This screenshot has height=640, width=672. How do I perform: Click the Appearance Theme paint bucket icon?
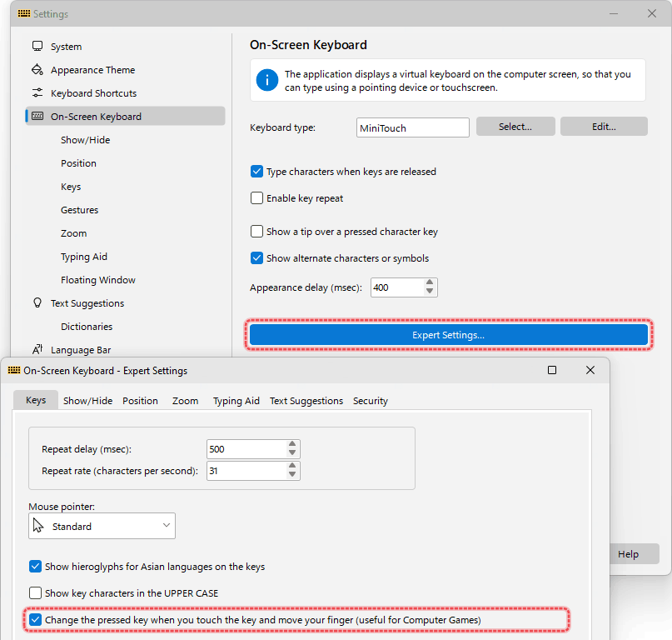(37, 69)
